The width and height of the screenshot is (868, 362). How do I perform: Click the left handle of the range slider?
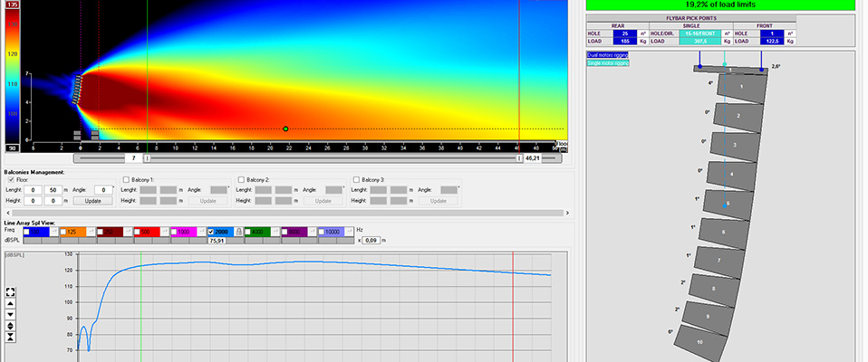[x=147, y=158]
